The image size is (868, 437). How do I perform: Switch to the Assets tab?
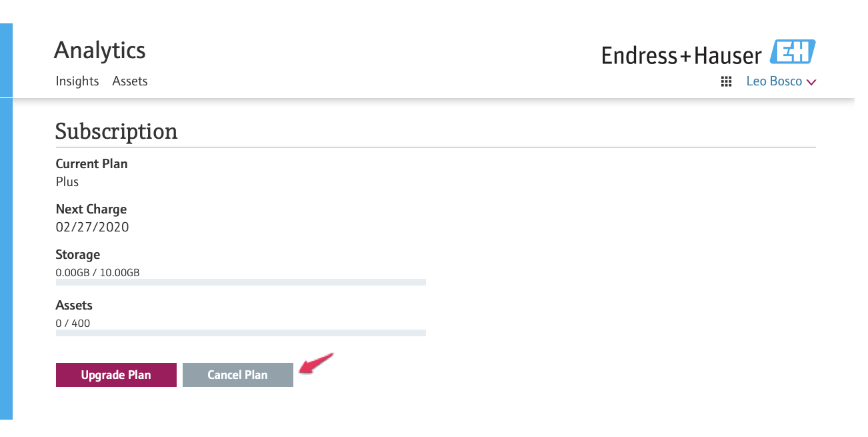130,81
